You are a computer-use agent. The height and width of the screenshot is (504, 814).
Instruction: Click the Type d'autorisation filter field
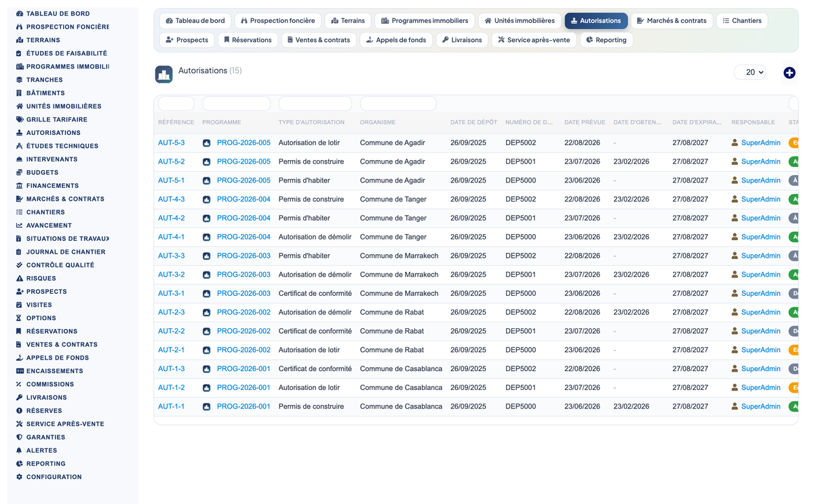point(315,104)
